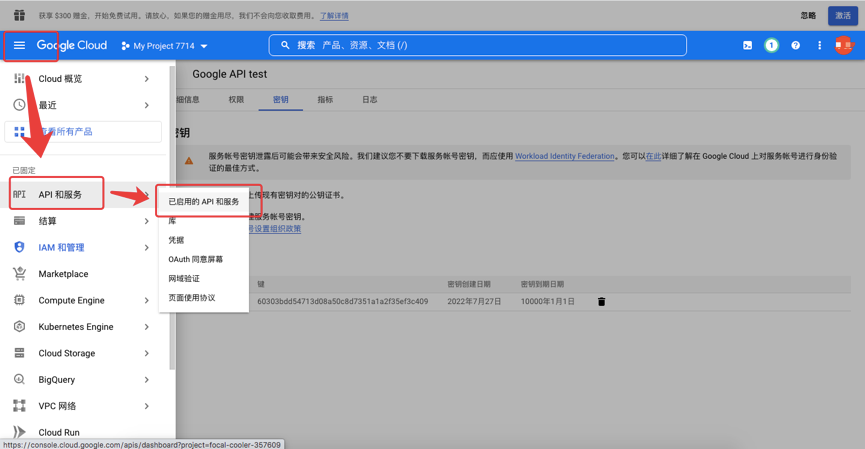865x449 pixels.
Task: Open Compute Engine in sidebar
Action: [71, 300]
